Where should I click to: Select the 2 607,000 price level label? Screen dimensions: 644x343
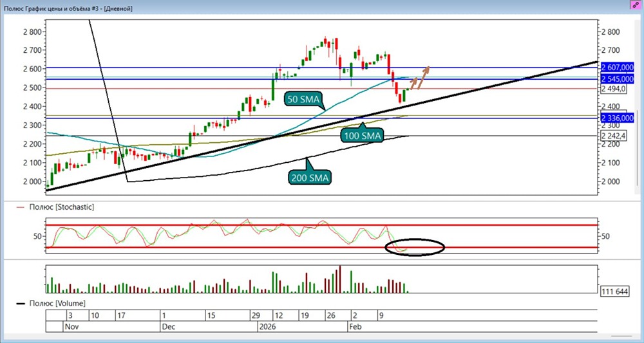[618, 67]
